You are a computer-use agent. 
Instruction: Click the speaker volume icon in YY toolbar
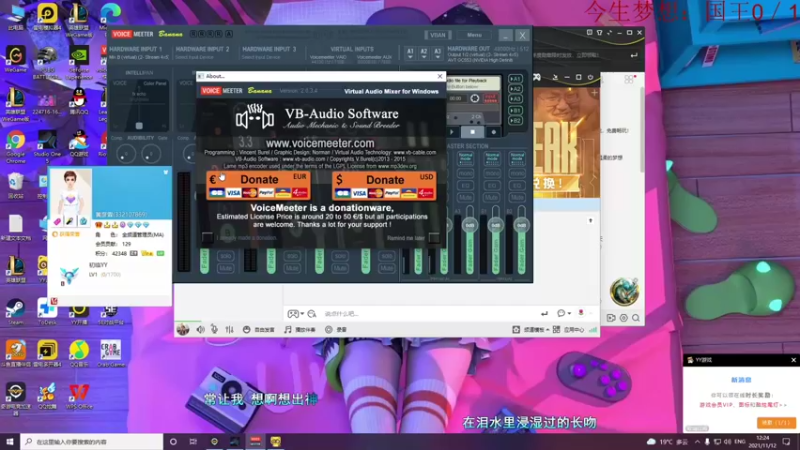201,330
